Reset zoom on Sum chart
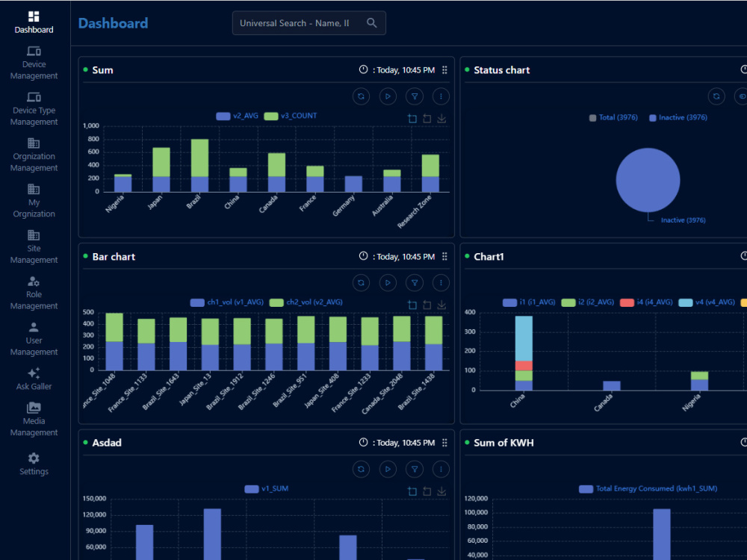 click(427, 119)
